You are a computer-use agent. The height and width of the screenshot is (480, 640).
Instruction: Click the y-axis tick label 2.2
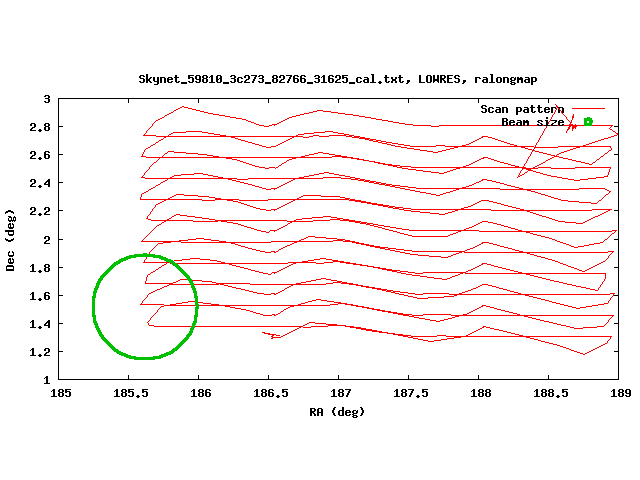pos(40,211)
